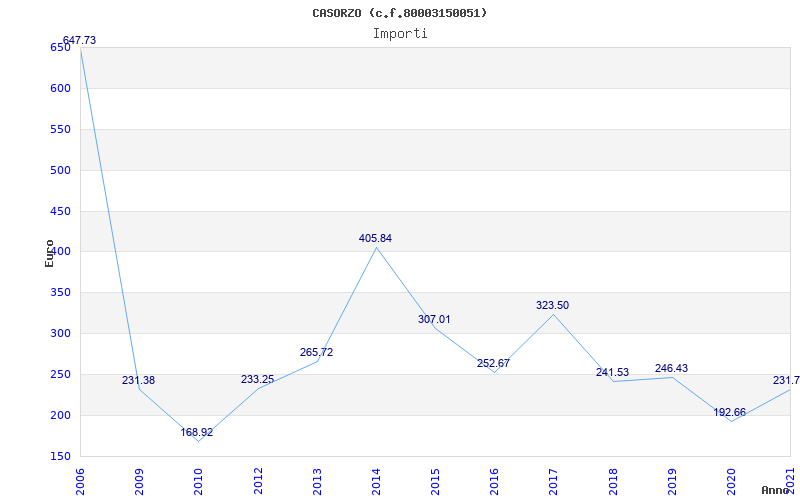Click the 2015 x-axis year label
800x500 pixels.
435,481
